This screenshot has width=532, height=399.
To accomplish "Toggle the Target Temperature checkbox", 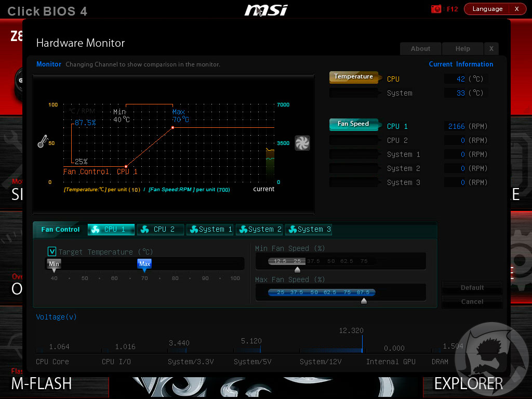I will (51, 251).
